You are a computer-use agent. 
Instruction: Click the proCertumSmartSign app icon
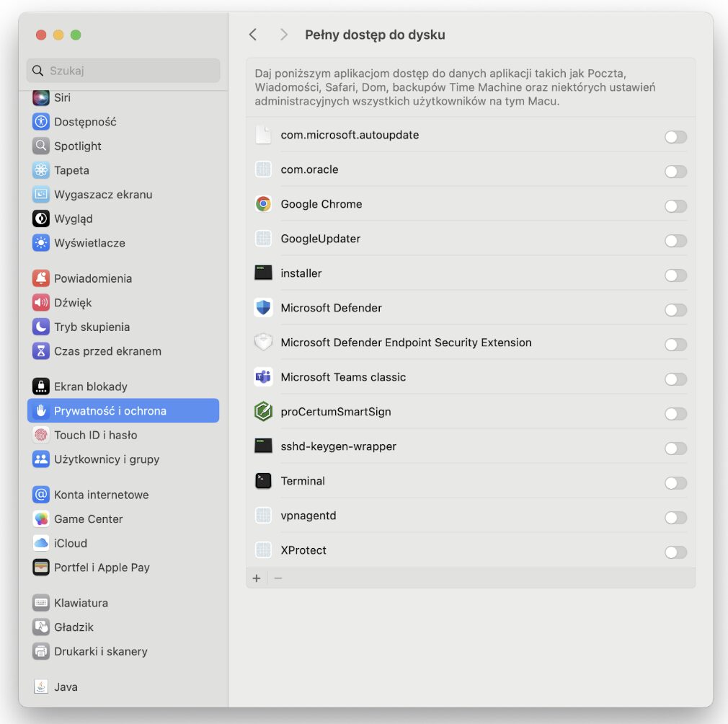point(263,412)
